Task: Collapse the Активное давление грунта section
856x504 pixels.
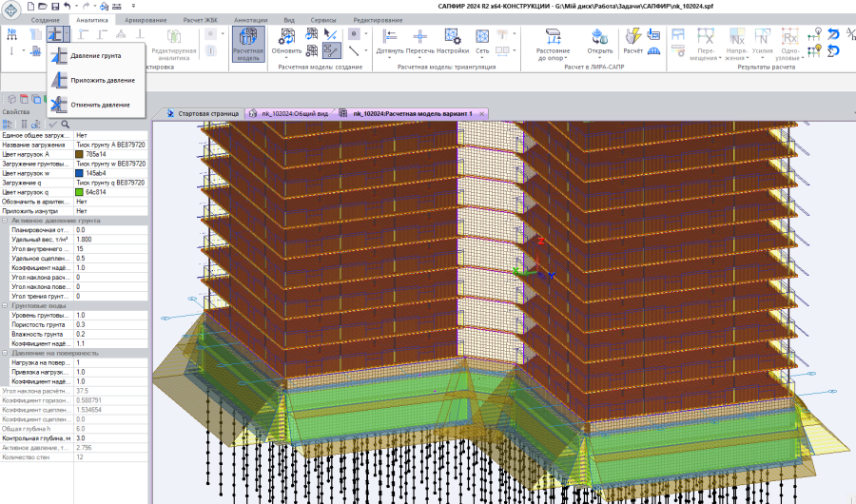Action: point(6,221)
